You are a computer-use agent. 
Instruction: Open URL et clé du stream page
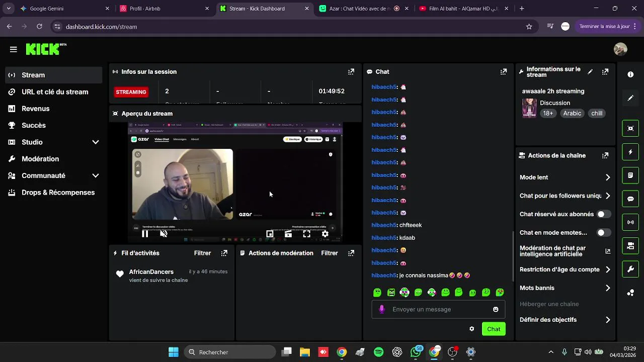click(53, 92)
